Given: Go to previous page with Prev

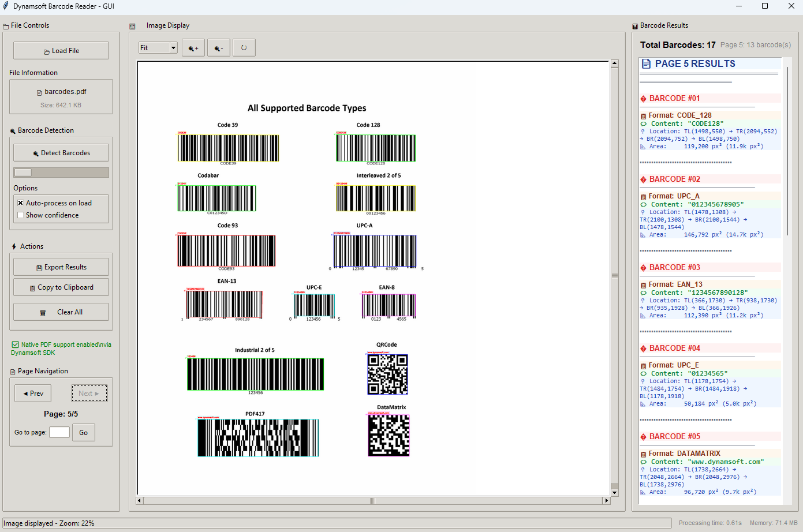Looking at the screenshot, I should pyautogui.click(x=33, y=394).
